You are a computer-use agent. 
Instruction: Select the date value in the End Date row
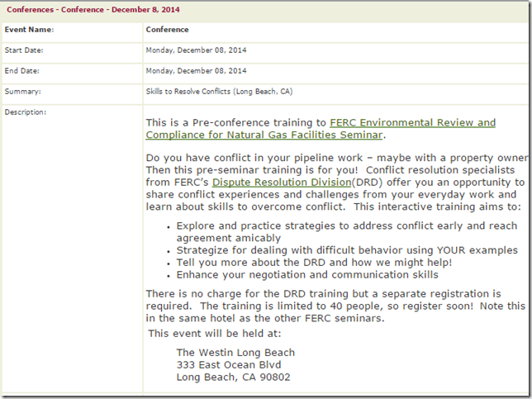pyautogui.click(x=196, y=71)
